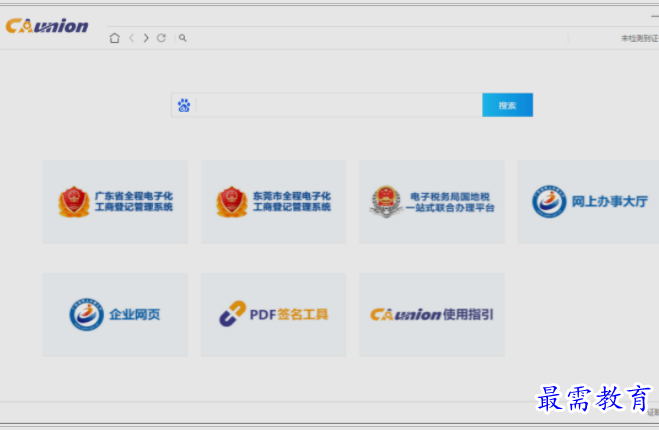
Task: Navigate back with the left arrow
Action: 132,38
